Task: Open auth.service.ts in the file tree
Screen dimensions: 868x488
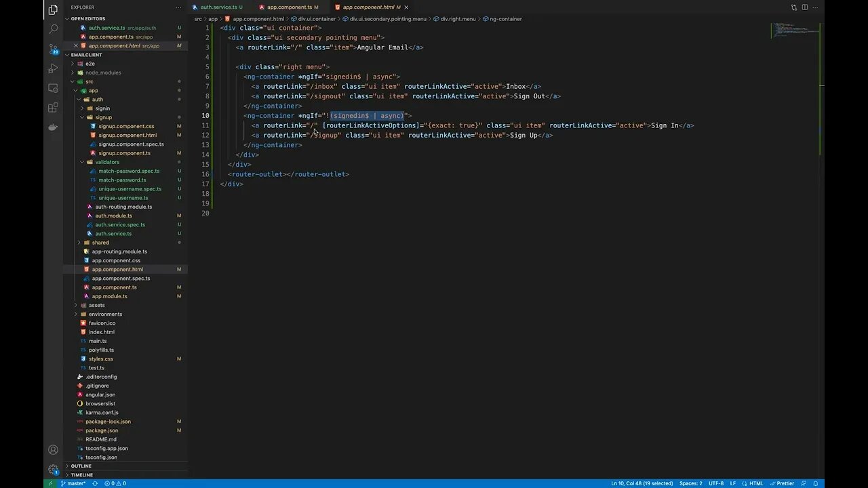Action: 113,233
